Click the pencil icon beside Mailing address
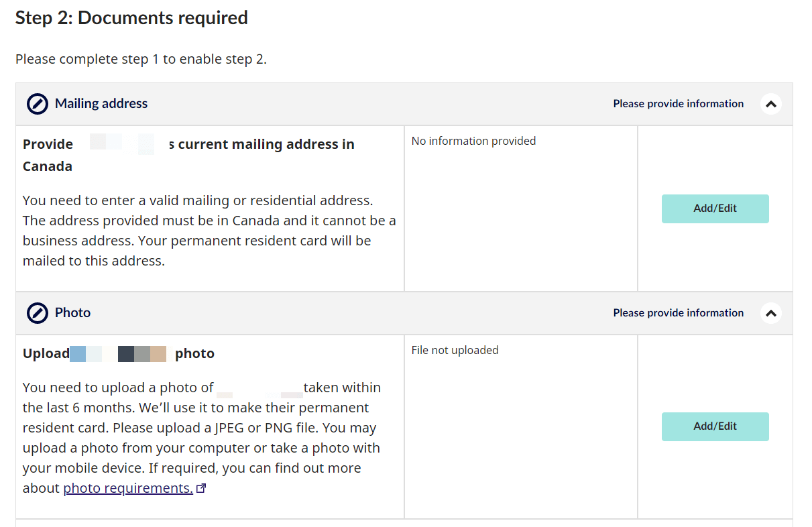 pos(38,104)
